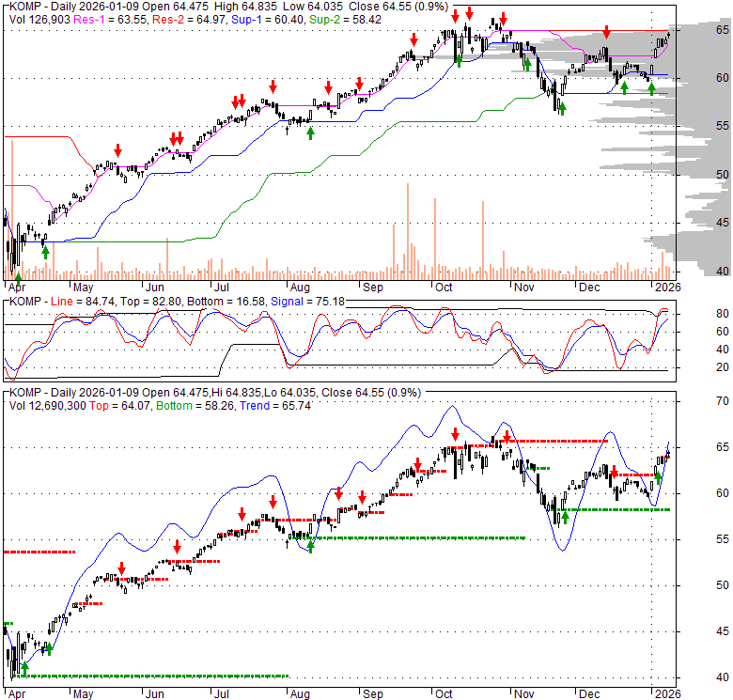This screenshot has height=700, width=733.
Task: Click the Vol 126,903 readout
Action: pyautogui.click(x=39, y=20)
